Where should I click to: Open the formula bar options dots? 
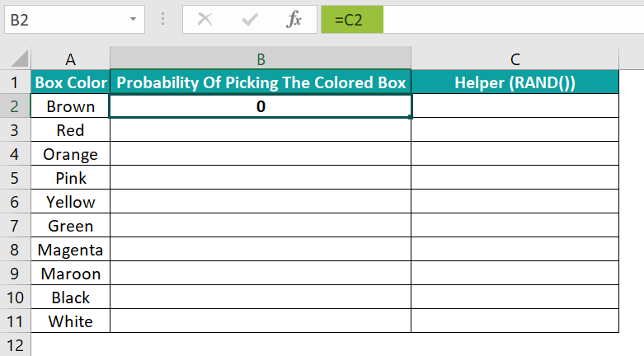[x=163, y=19]
